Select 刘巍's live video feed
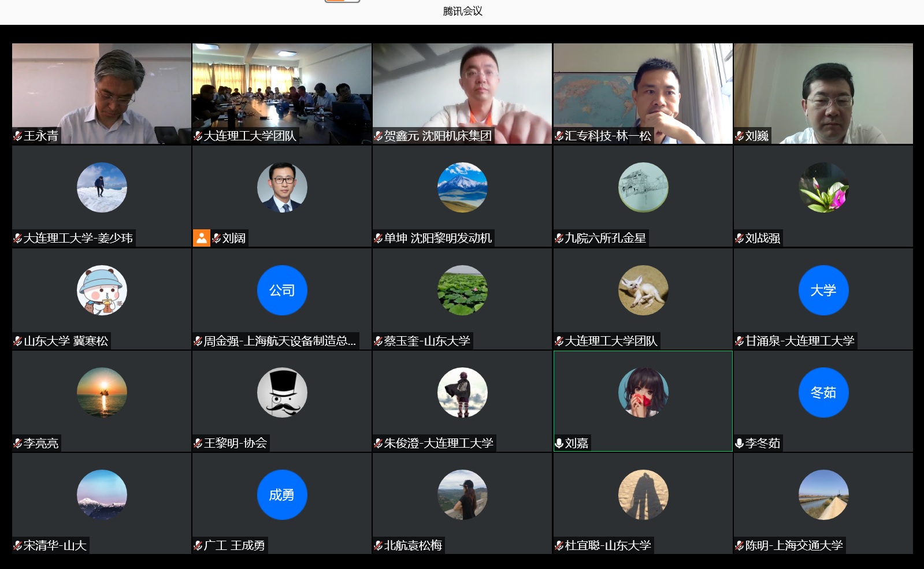Viewport: 924px width, 569px height. 823,94
